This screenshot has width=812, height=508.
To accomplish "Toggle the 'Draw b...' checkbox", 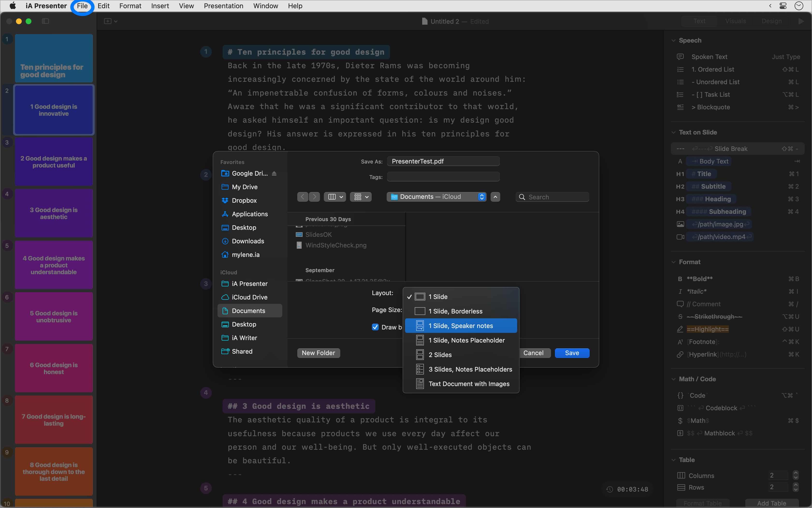I will tap(375, 327).
